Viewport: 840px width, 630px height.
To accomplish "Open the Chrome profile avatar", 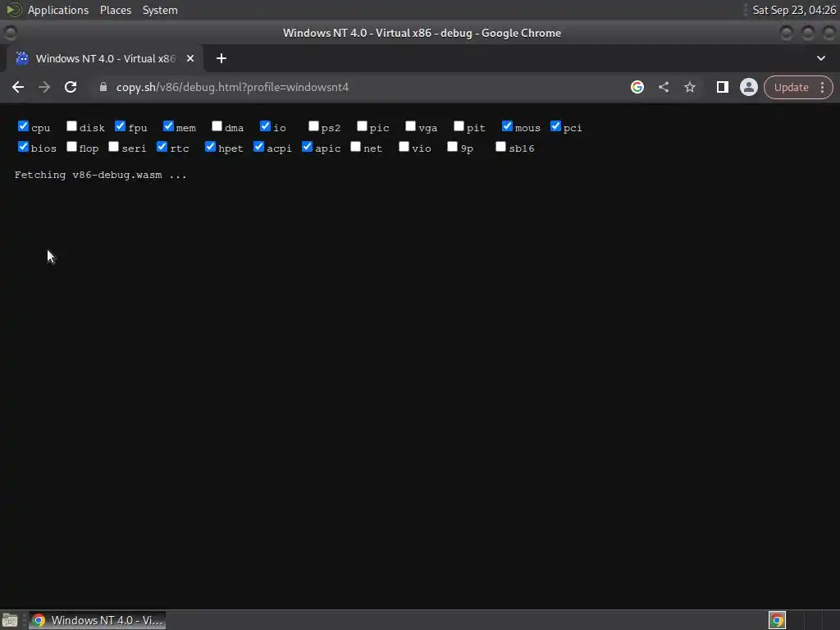I will pyautogui.click(x=749, y=87).
